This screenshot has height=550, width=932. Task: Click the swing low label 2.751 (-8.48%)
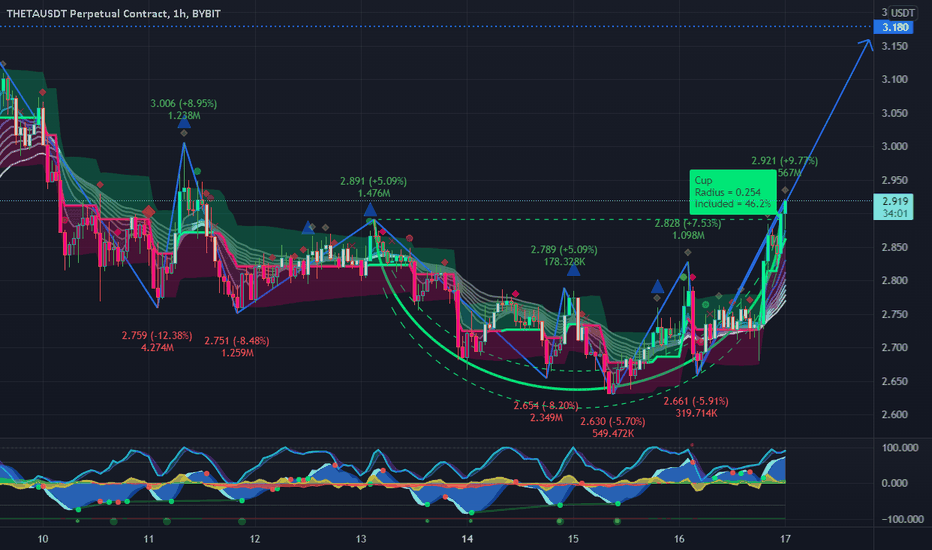coord(237,341)
